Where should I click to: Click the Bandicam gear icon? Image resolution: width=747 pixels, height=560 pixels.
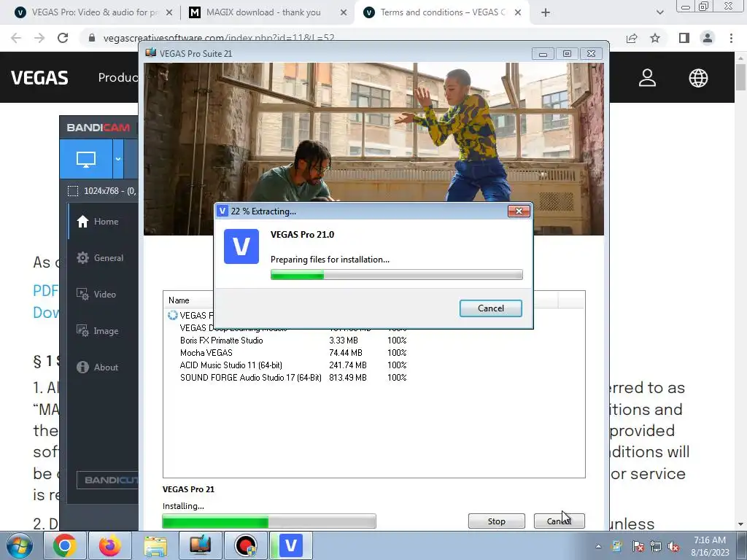[83, 257]
